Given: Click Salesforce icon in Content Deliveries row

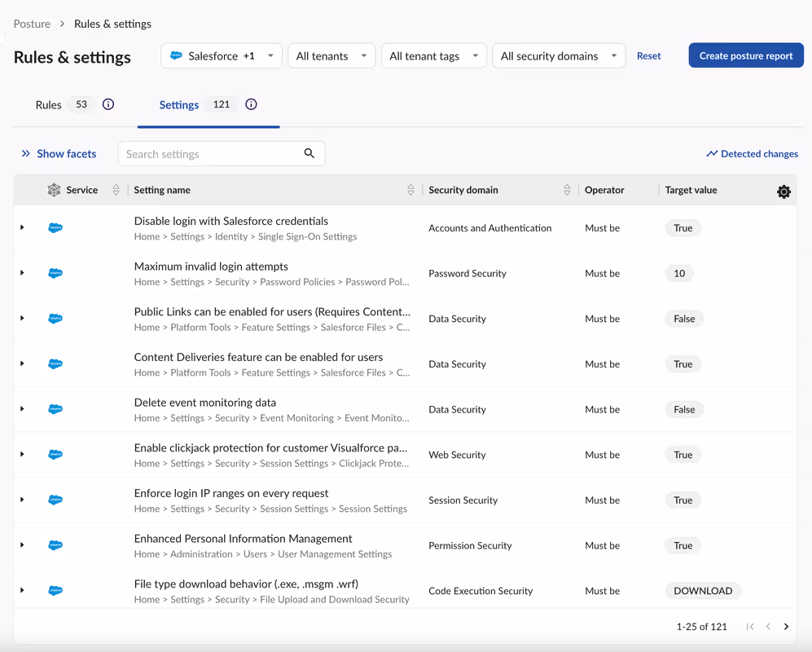Looking at the screenshot, I should [x=55, y=363].
